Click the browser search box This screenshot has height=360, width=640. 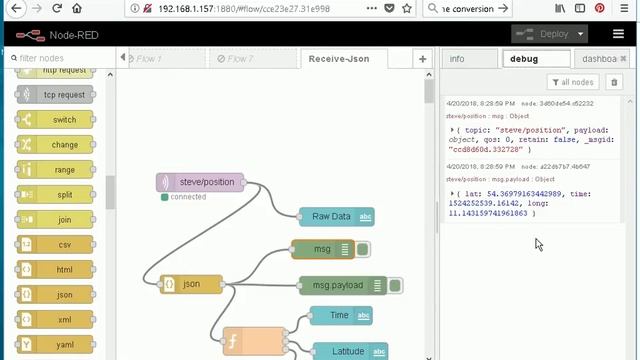point(467,9)
